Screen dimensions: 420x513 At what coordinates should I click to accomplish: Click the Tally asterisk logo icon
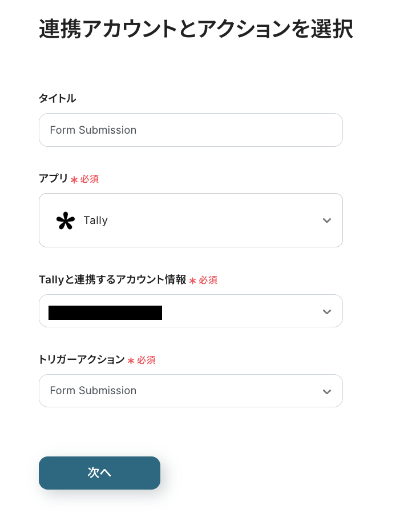tap(66, 221)
